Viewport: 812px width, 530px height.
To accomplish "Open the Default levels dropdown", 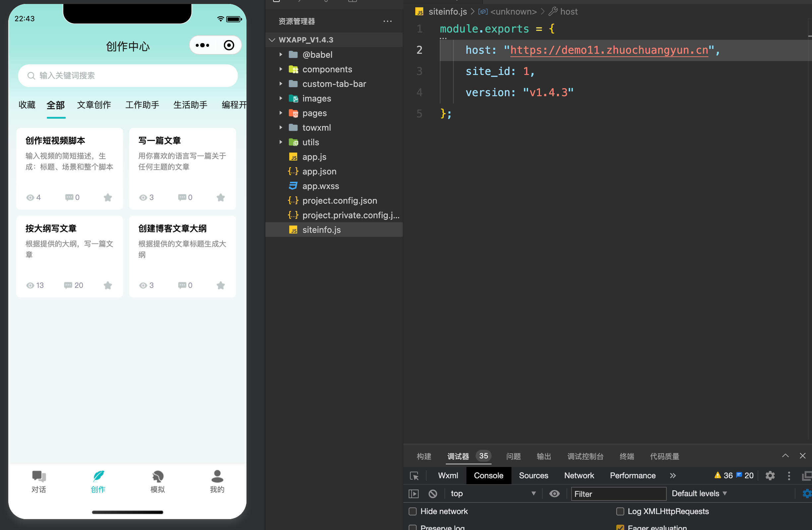I will [x=698, y=494].
